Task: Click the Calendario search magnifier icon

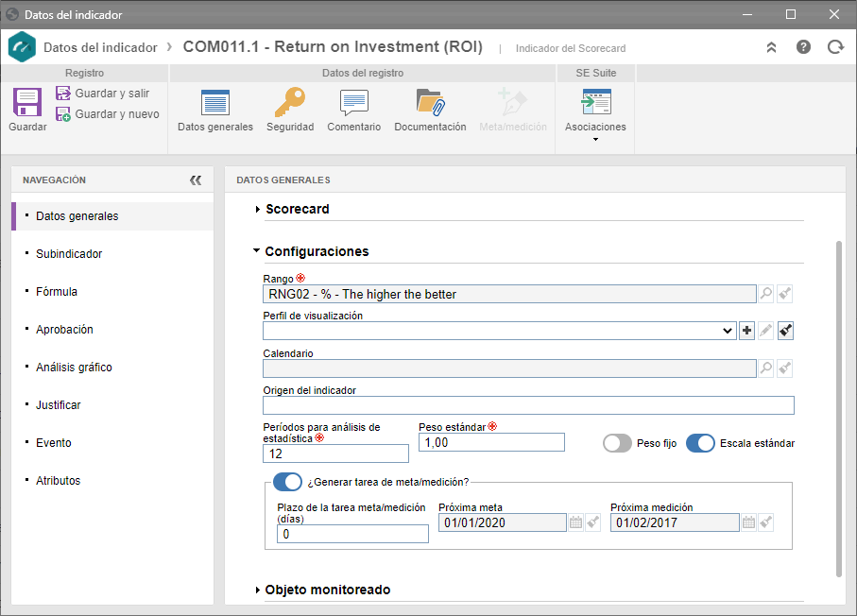Action: pos(766,368)
